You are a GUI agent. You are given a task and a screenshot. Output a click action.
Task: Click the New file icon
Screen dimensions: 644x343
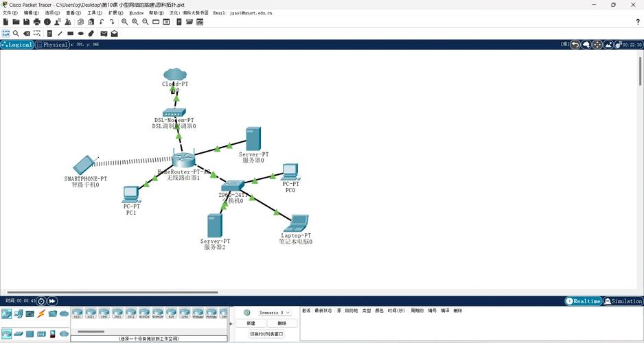pos(5,22)
